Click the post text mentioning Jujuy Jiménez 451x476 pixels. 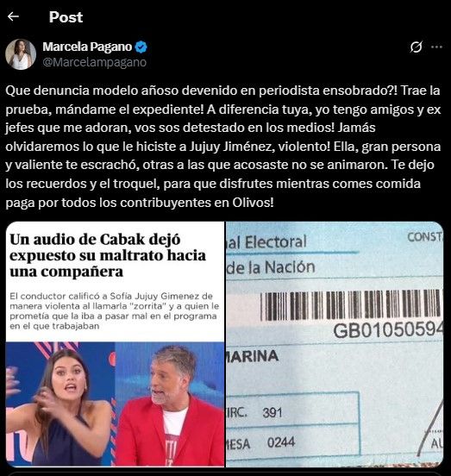click(x=223, y=147)
